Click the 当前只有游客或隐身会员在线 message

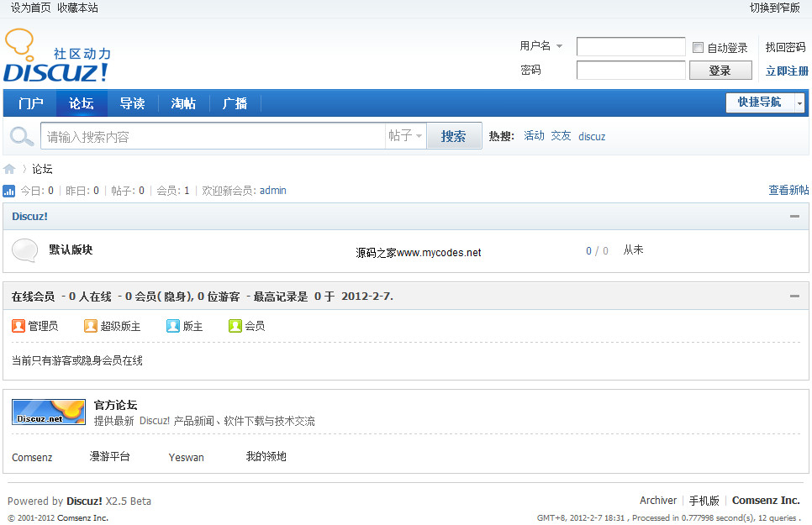coord(77,360)
